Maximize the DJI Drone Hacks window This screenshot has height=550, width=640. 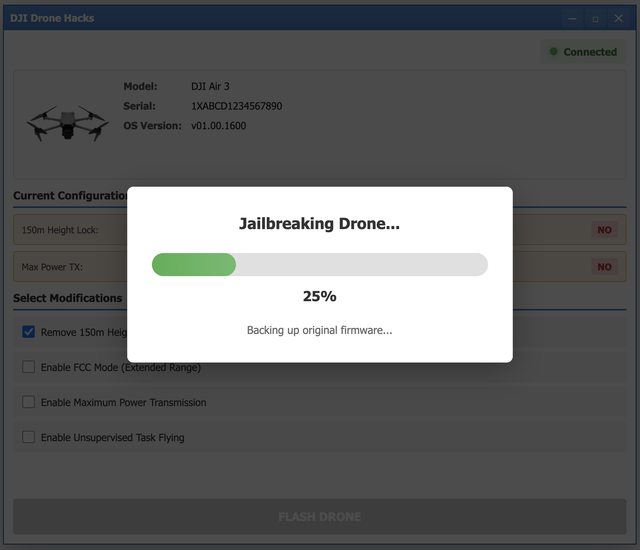pos(596,18)
